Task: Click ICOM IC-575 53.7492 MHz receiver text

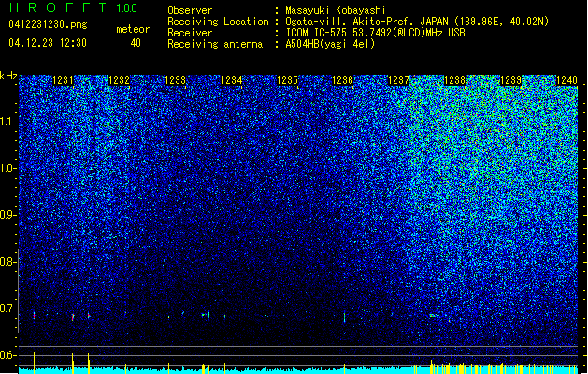Action: [376, 33]
